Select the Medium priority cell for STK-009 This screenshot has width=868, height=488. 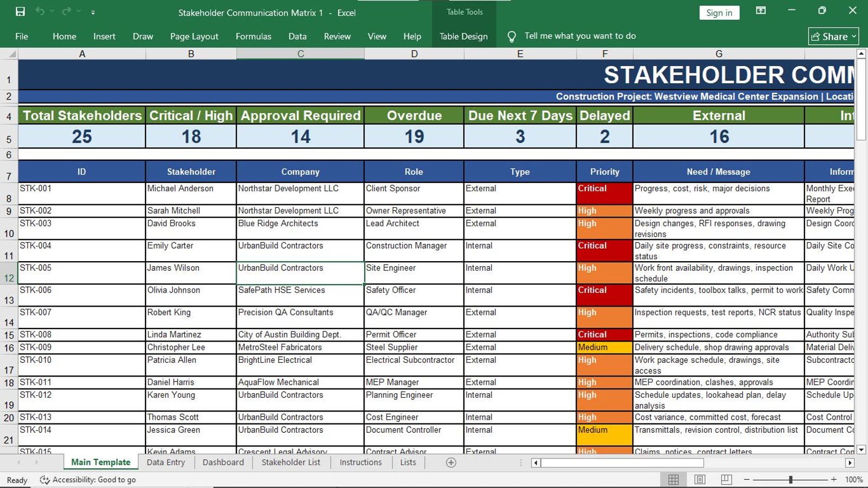click(x=605, y=348)
